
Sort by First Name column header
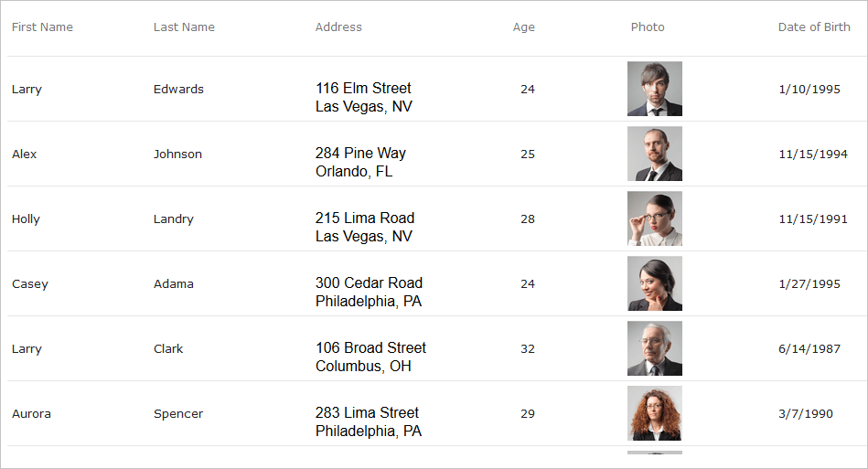click(x=42, y=27)
